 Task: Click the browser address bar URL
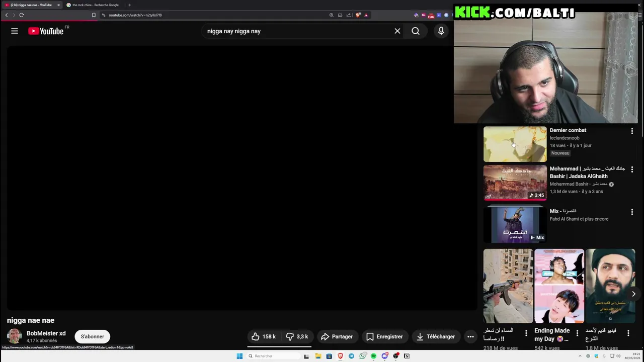[x=135, y=15]
